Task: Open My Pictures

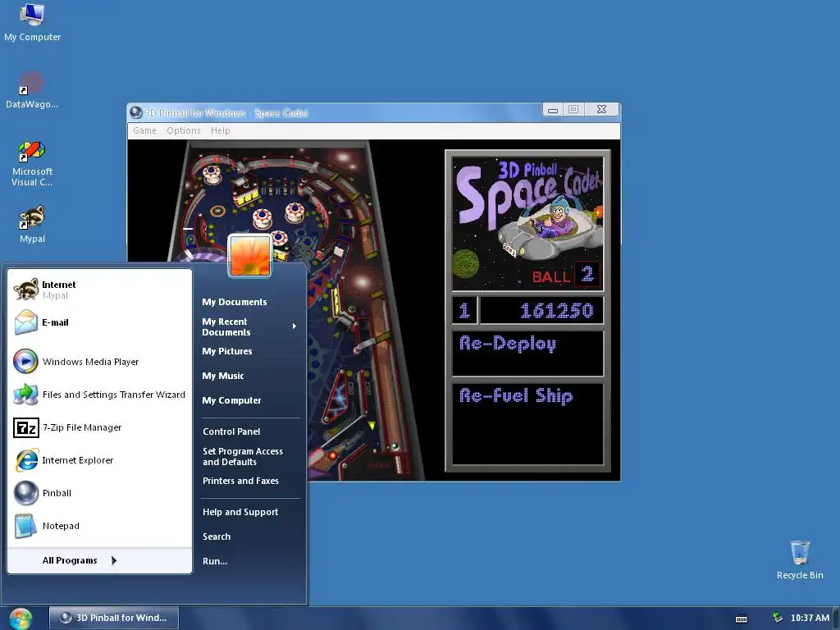Action: pos(227,351)
